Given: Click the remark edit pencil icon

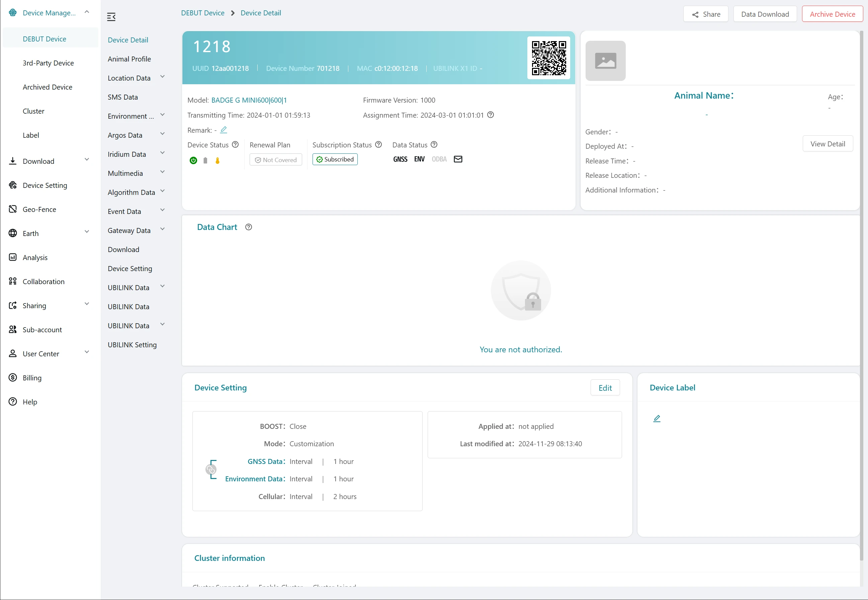Looking at the screenshot, I should pos(224,130).
